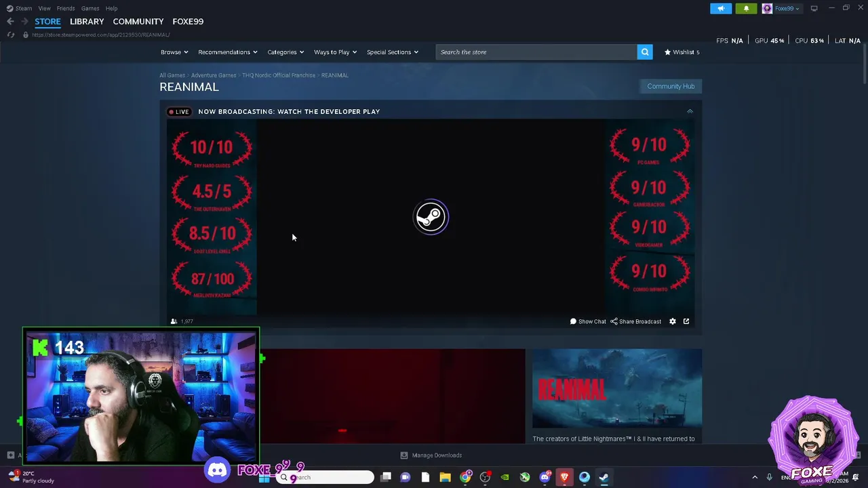This screenshot has width=868, height=488.
Task: Open the Help menu
Action: tap(111, 8)
